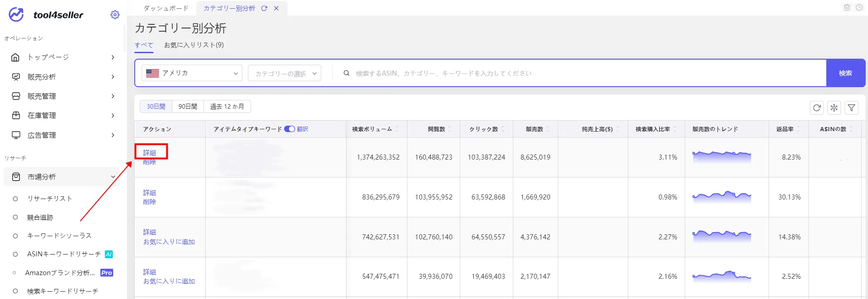Close the カテゴリー別分析 tab

coord(276,8)
